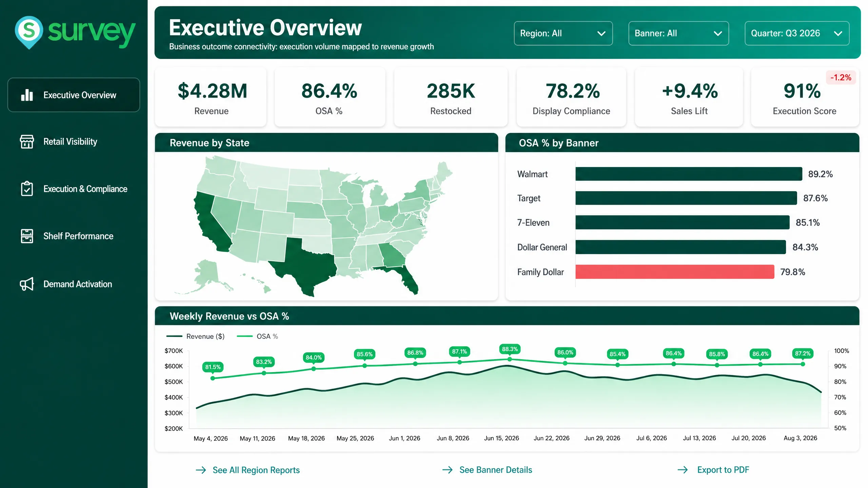Click the Shelf Performance shelf icon
The height and width of the screenshot is (488, 868).
coord(27,236)
